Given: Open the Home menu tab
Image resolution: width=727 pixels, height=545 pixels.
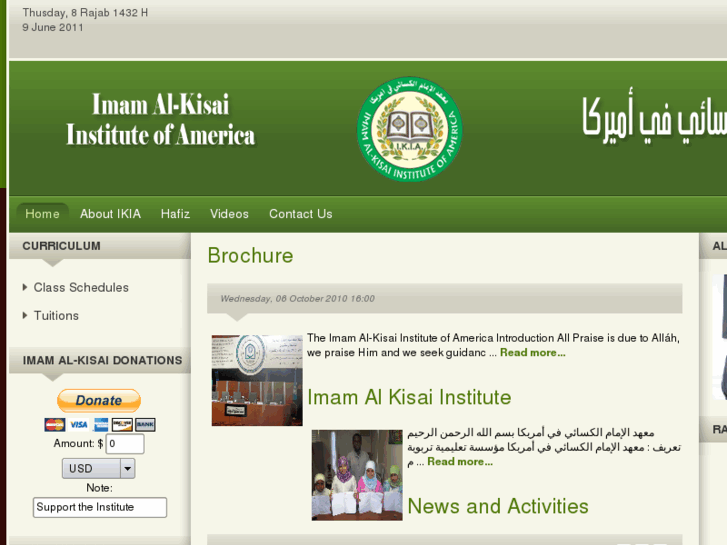Looking at the screenshot, I should 42,214.
